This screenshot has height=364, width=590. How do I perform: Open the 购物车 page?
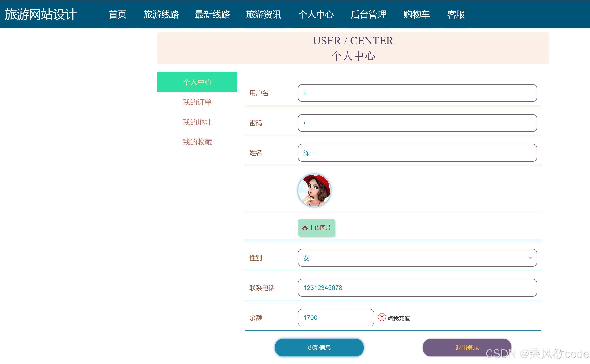416,14
